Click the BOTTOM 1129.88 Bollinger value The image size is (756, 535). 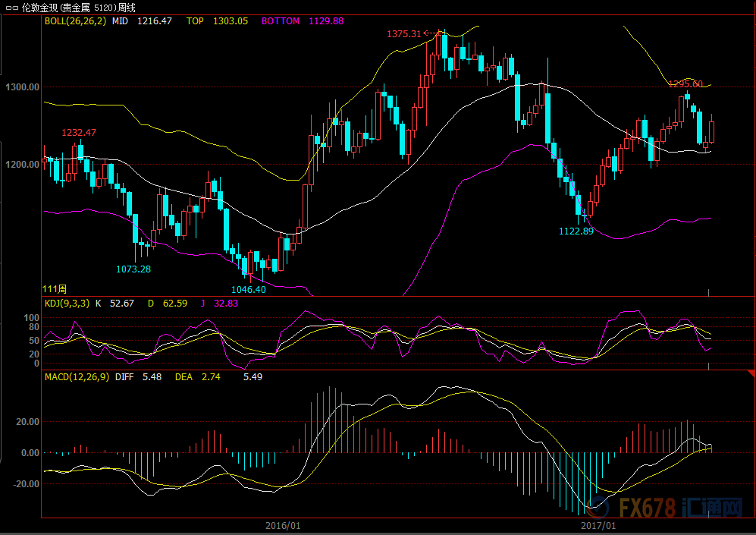pyautogui.click(x=303, y=21)
